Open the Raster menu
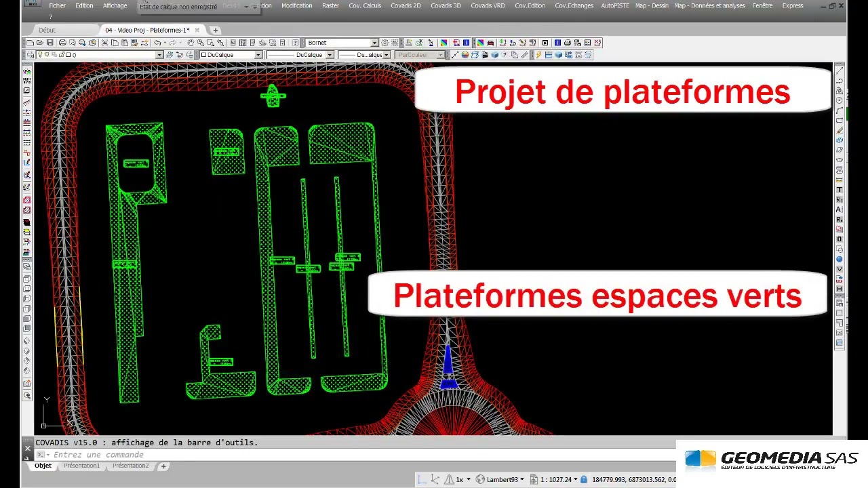This screenshot has width=868, height=488. pyautogui.click(x=330, y=5)
